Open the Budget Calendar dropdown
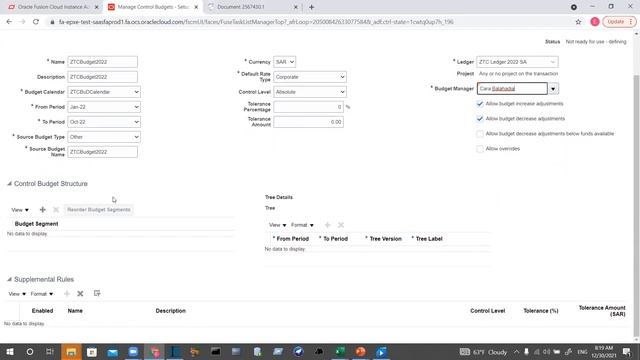The width and height of the screenshot is (640, 360). tap(104, 92)
